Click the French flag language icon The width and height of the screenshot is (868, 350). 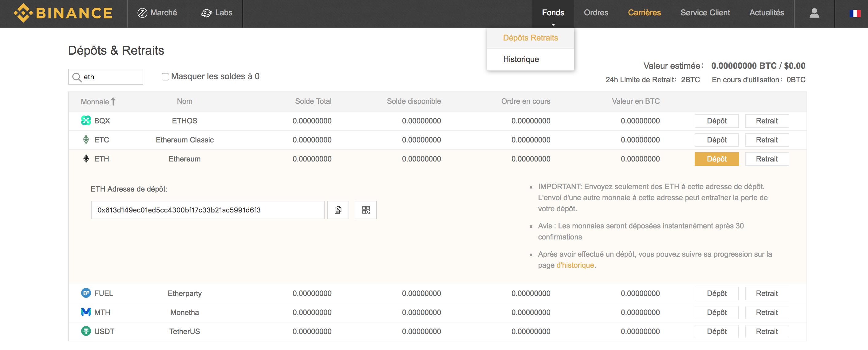pyautogui.click(x=855, y=13)
